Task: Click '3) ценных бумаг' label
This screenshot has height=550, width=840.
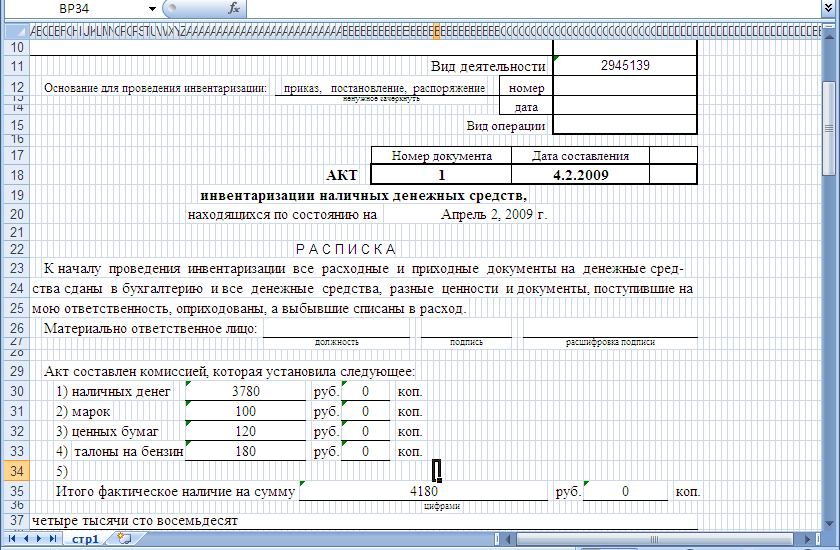Action: (107, 432)
